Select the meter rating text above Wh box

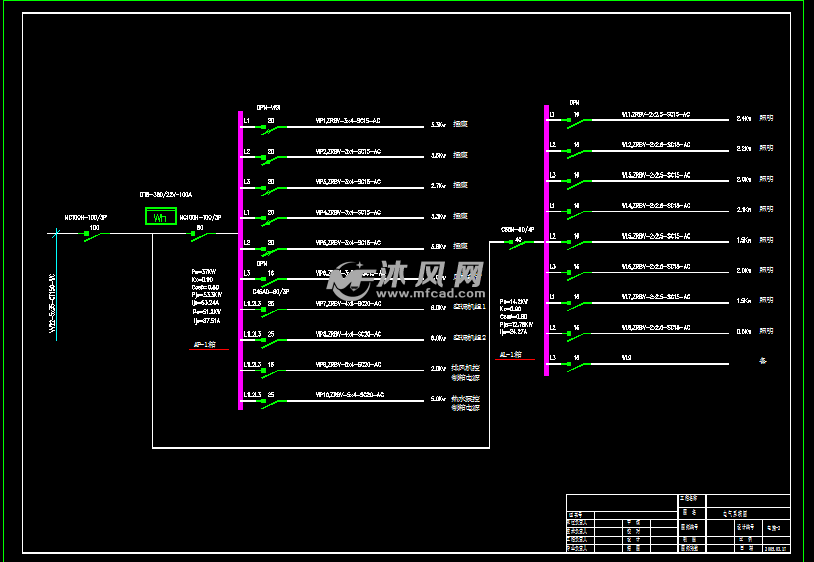pyautogui.click(x=166, y=195)
